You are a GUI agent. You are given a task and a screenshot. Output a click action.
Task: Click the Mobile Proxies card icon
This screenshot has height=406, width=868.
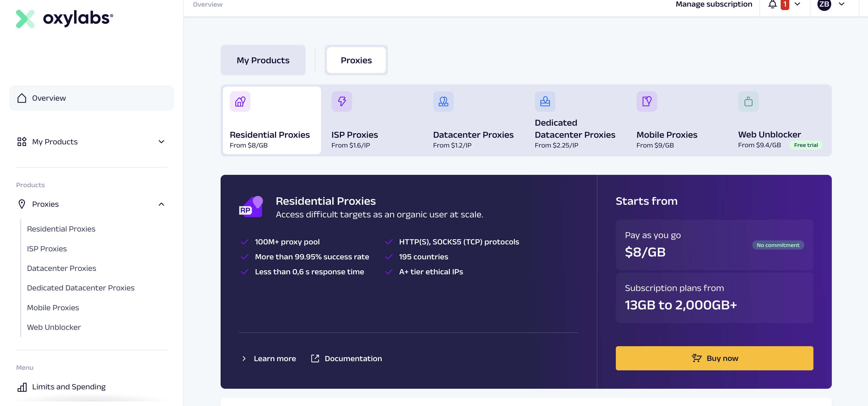click(647, 102)
